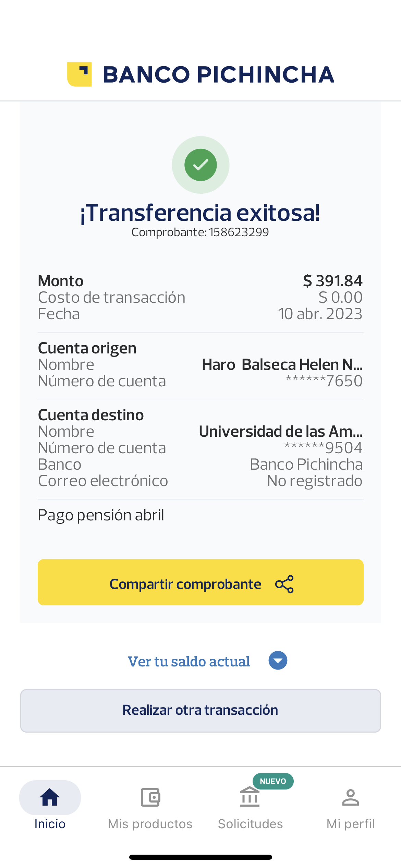Tap the Mis productos wallet icon
The image size is (401, 868).
pos(150,797)
